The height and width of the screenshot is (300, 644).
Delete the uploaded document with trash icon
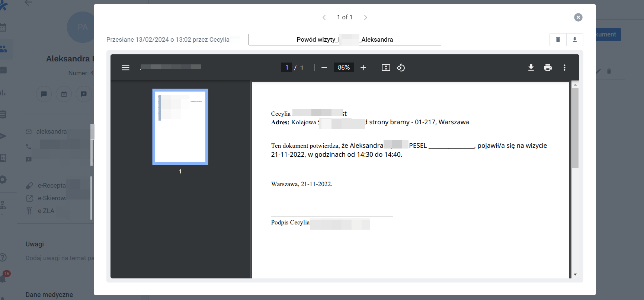click(x=558, y=39)
